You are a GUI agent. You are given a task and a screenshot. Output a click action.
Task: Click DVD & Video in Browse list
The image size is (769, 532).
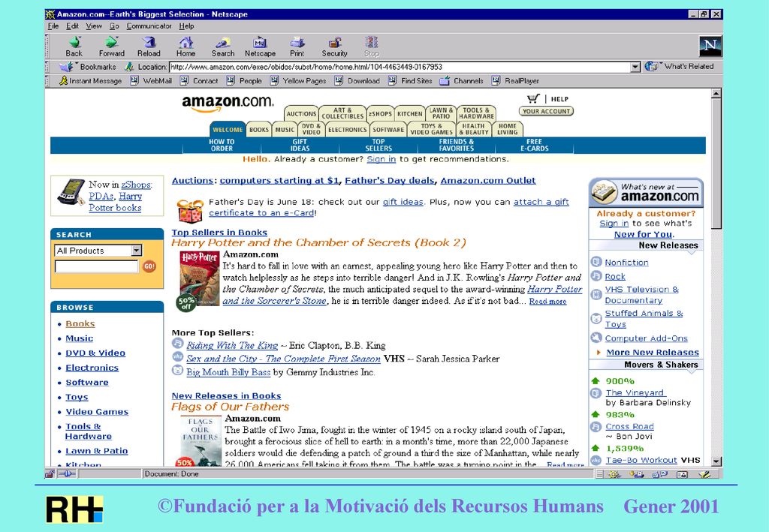[95, 353]
